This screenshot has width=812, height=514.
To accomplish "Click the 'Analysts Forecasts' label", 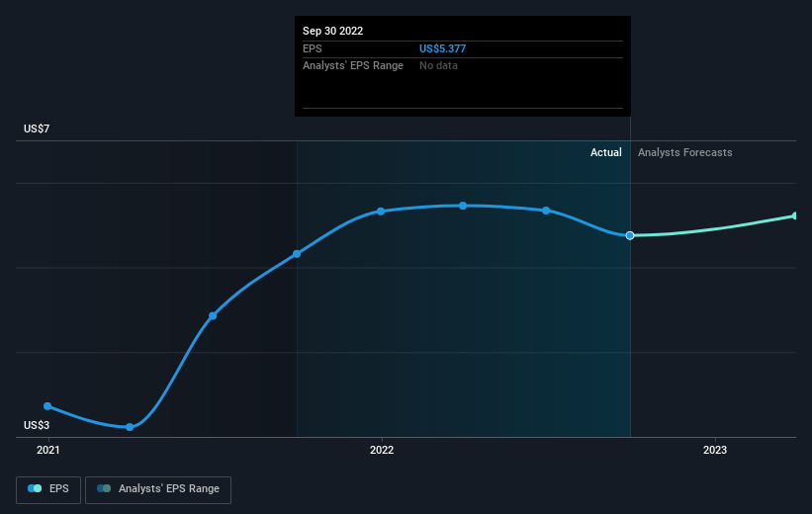I will [685, 152].
